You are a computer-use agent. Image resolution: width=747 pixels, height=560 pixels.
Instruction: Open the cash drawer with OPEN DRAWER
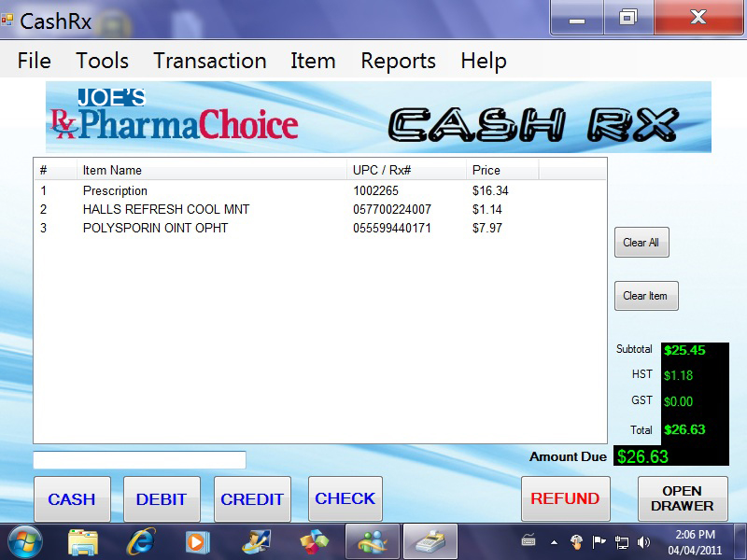pos(682,499)
